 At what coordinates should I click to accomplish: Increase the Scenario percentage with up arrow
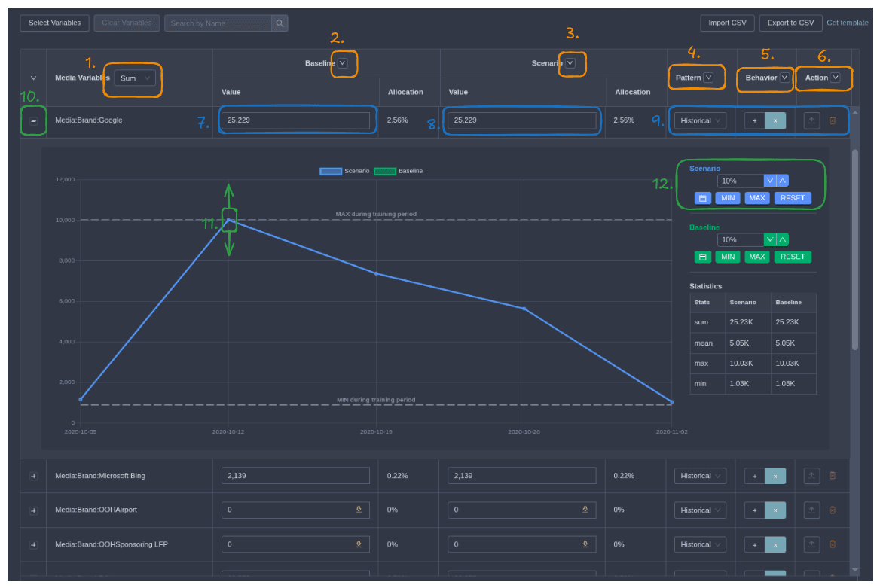783,181
